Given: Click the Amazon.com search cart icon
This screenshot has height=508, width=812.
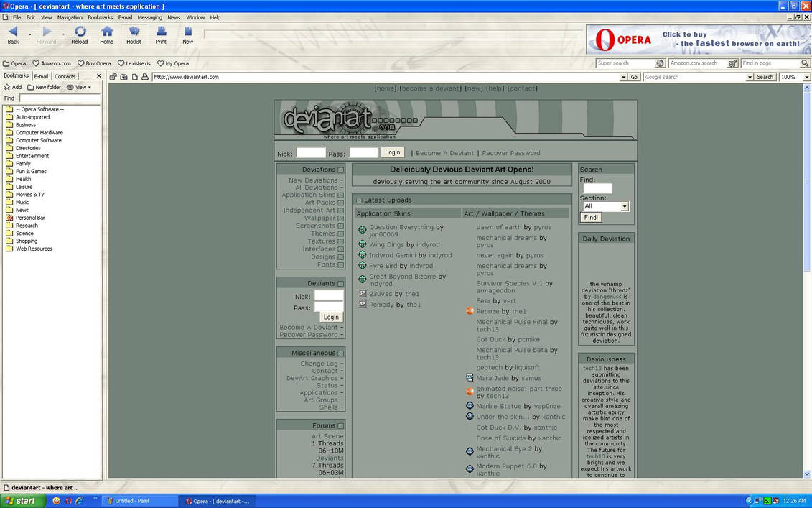Looking at the screenshot, I should (732, 63).
